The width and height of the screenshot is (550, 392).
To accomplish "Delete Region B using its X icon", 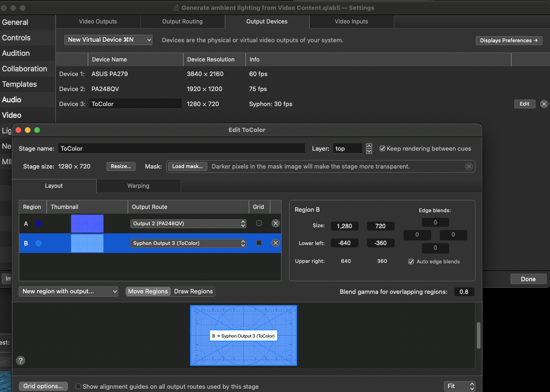I will tap(275, 243).
